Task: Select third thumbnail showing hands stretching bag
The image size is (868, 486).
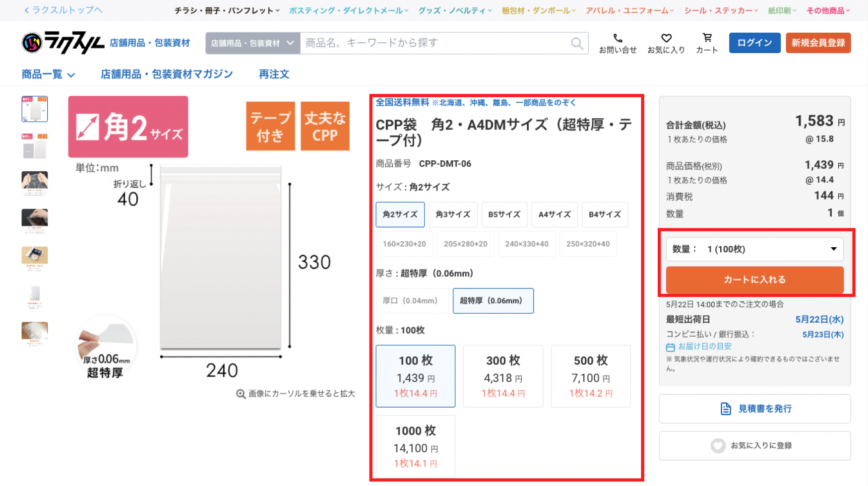Action: click(x=35, y=184)
